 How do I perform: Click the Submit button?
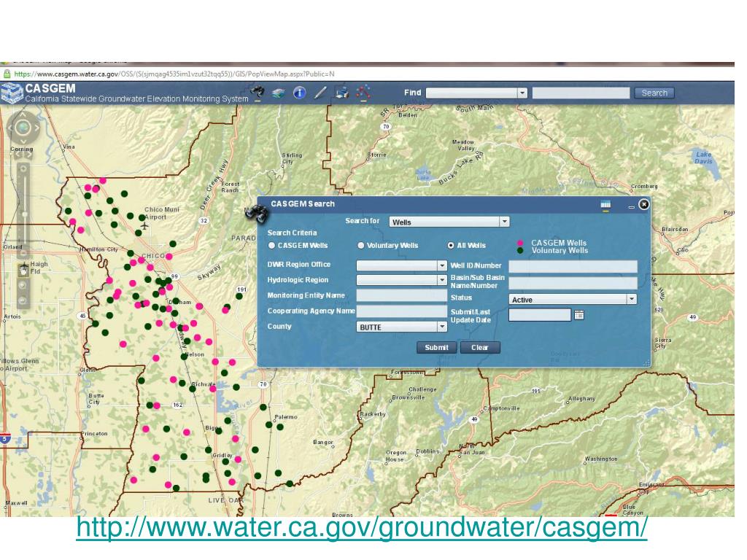pos(437,348)
